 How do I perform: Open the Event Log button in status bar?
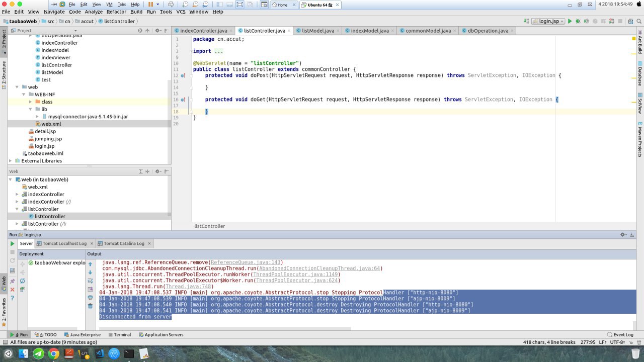tap(620, 335)
